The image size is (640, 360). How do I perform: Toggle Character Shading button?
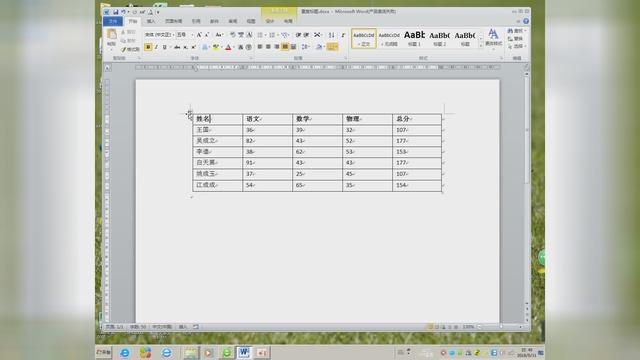tap(240, 47)
